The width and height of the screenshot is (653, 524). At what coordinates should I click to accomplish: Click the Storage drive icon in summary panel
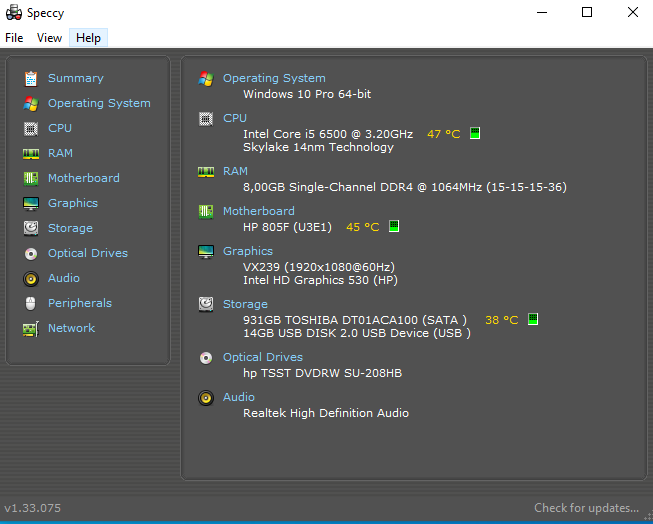pyautogui.click(x=206, y=304)
